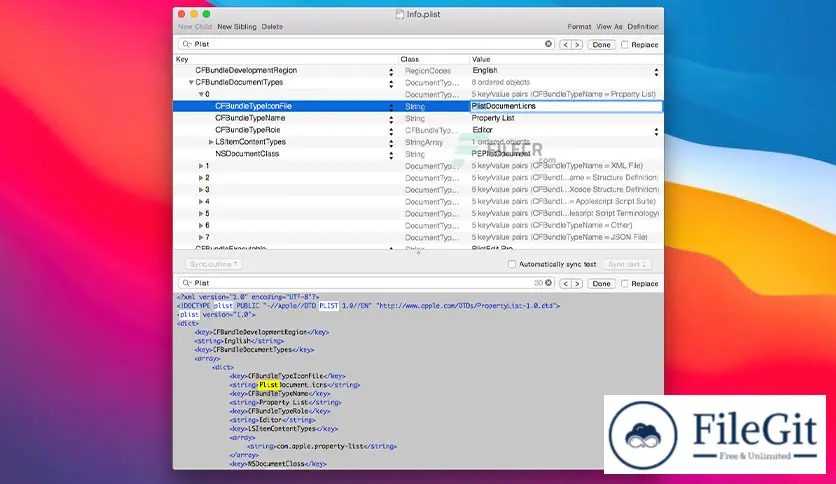The height and width of the screenshot is (484, 836).
Task: Click Done in the top search bar
Action: point(601,45)
